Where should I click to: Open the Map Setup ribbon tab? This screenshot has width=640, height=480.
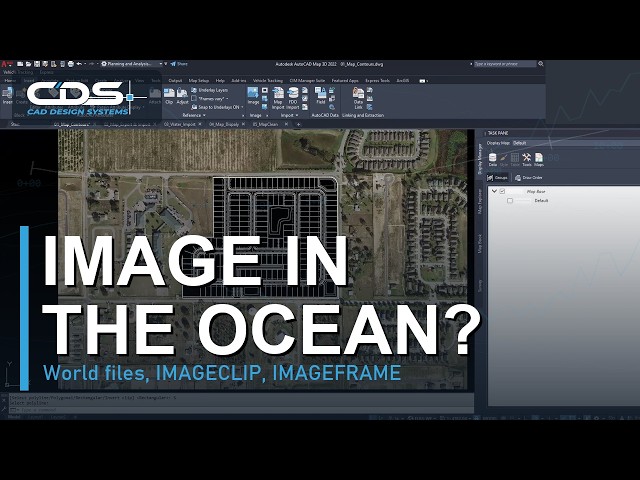[199, 81]
